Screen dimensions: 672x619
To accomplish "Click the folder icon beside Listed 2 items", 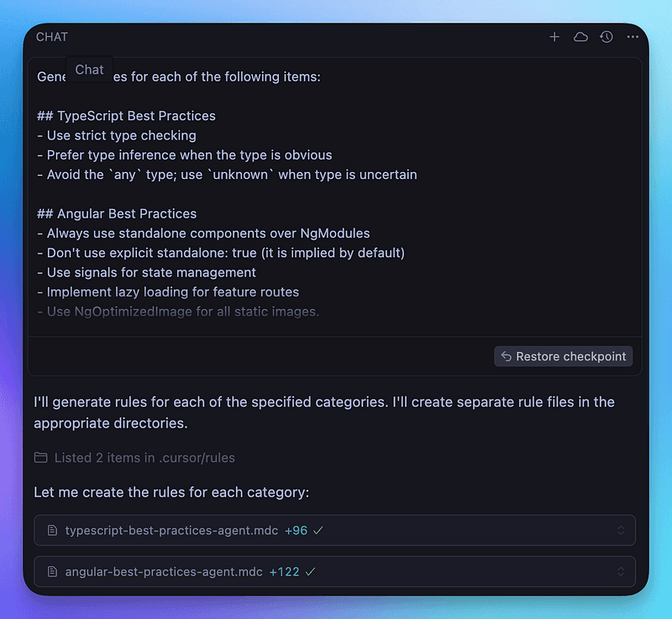I will pos(40,458).
